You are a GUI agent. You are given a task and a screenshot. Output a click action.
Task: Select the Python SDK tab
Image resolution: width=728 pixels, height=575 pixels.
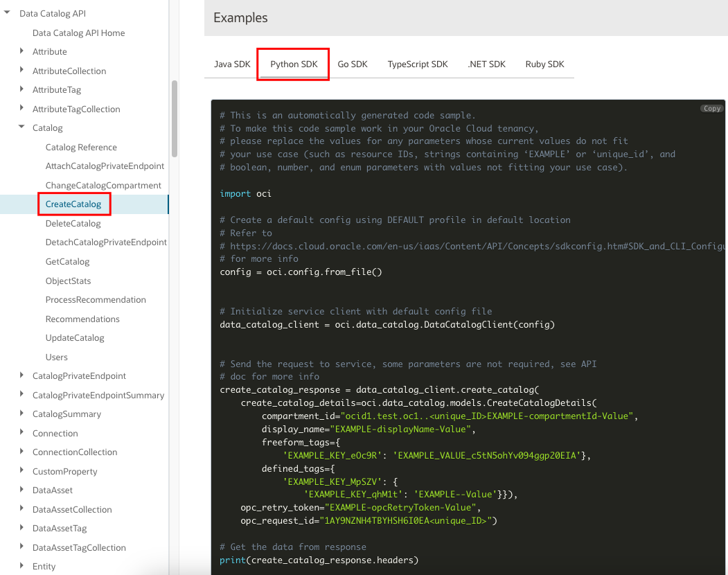(x=294, y=64)
